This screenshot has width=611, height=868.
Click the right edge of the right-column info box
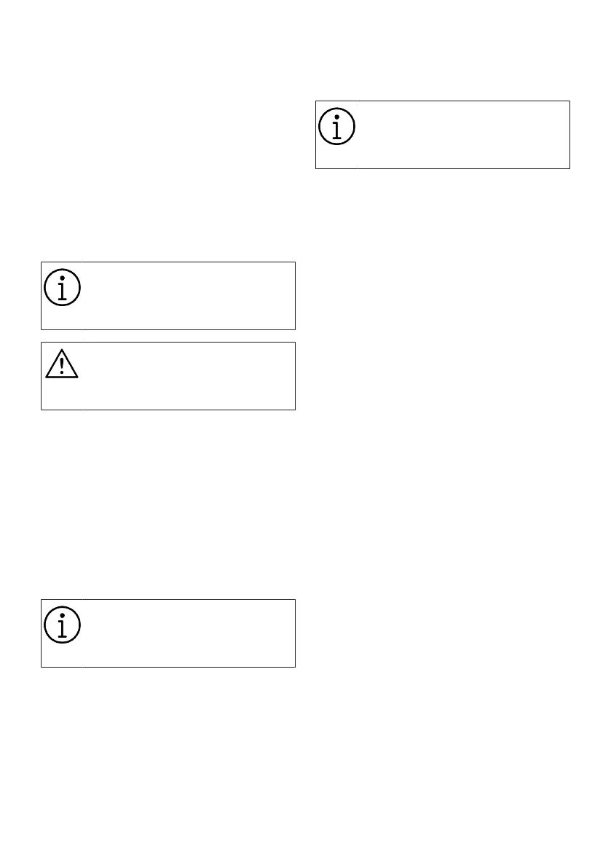[x=569, y=135]
